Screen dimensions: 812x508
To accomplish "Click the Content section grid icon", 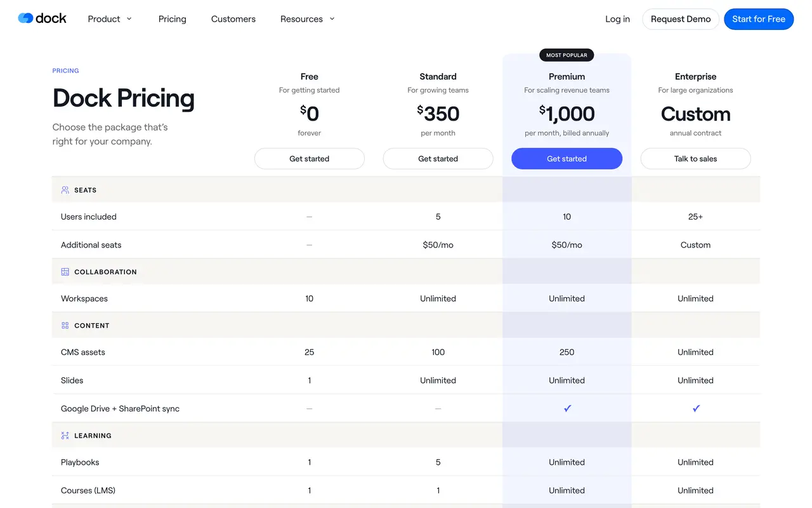I will tap(65, 325).
